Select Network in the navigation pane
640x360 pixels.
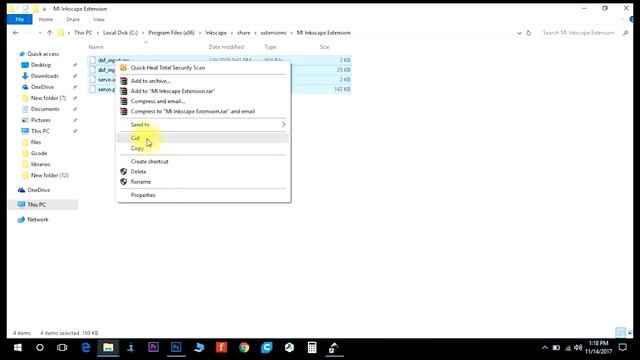click(38, 220)
